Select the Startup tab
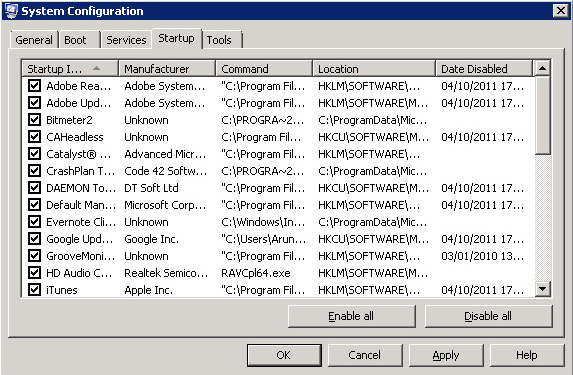This screenshot has width=573, height=375. point(177,38)
